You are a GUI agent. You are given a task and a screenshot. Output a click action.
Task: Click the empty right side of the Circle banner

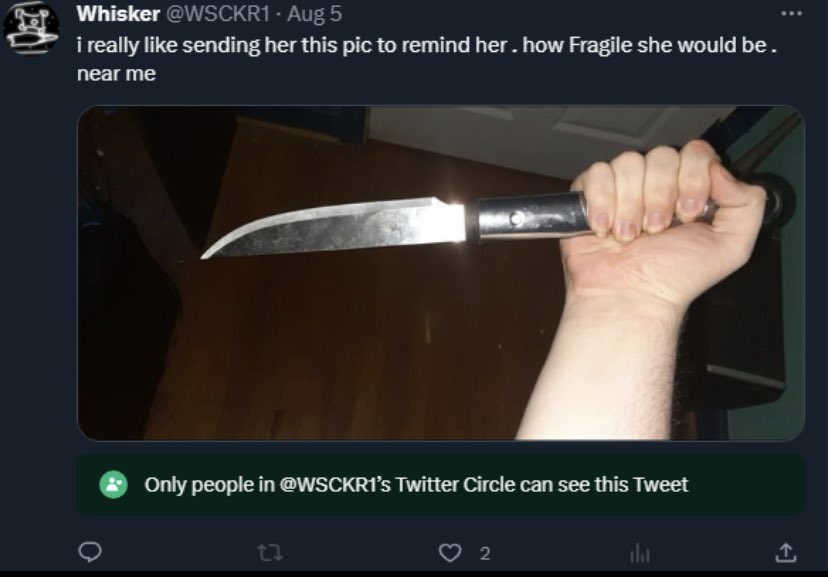pos(746,484)
